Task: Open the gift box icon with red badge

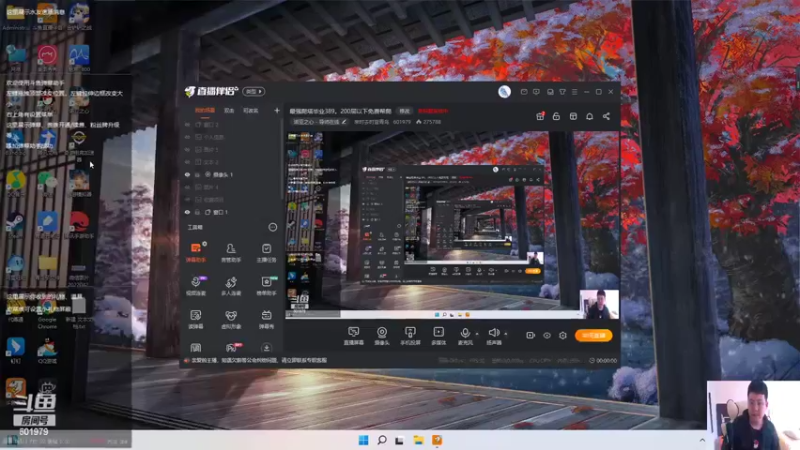Action: (540, 116)
